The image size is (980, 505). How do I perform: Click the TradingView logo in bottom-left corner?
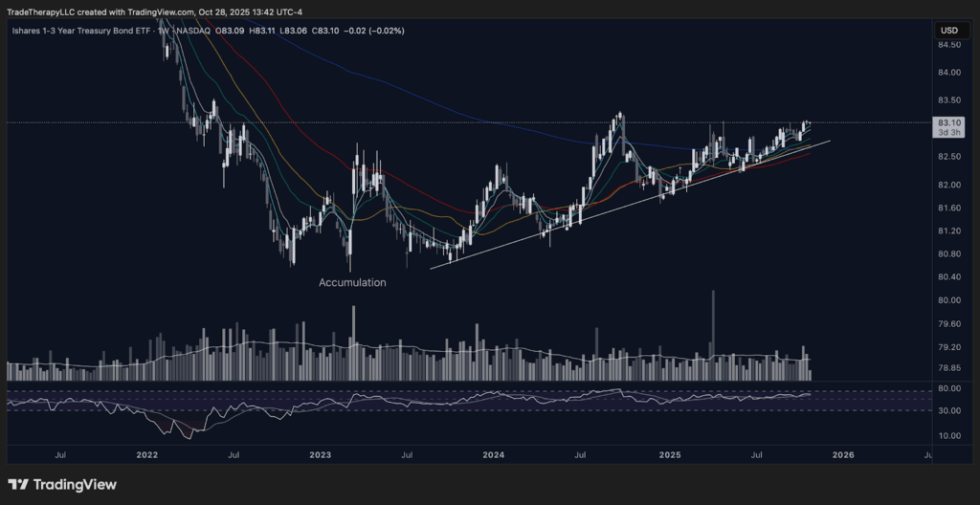tap(62, 485)
